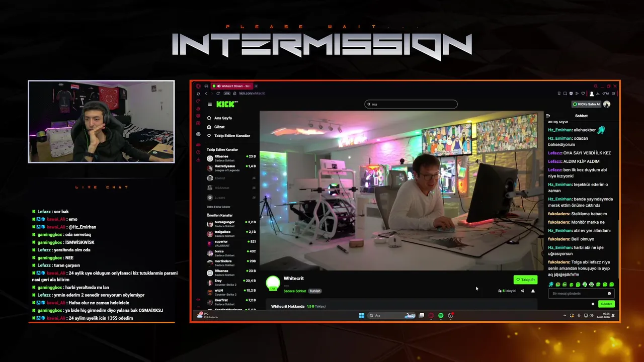Open the user avatar menu
644x362 pixels.
(x=607, y=104)
